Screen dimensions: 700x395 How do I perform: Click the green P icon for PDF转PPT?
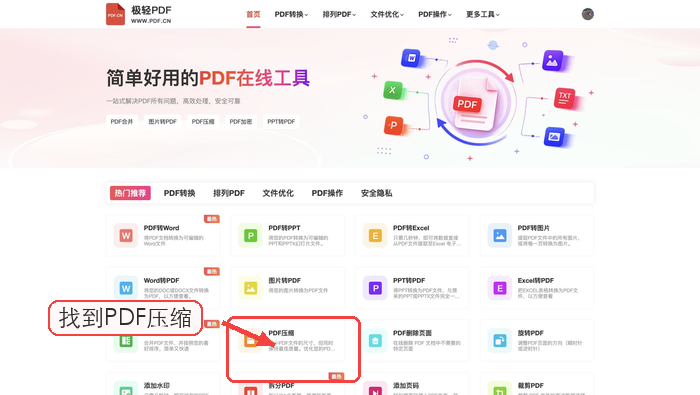[250, 236]
